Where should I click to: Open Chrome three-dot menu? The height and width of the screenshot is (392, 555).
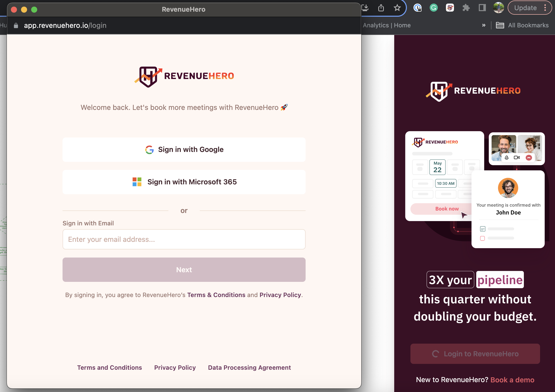click(545, 8)
